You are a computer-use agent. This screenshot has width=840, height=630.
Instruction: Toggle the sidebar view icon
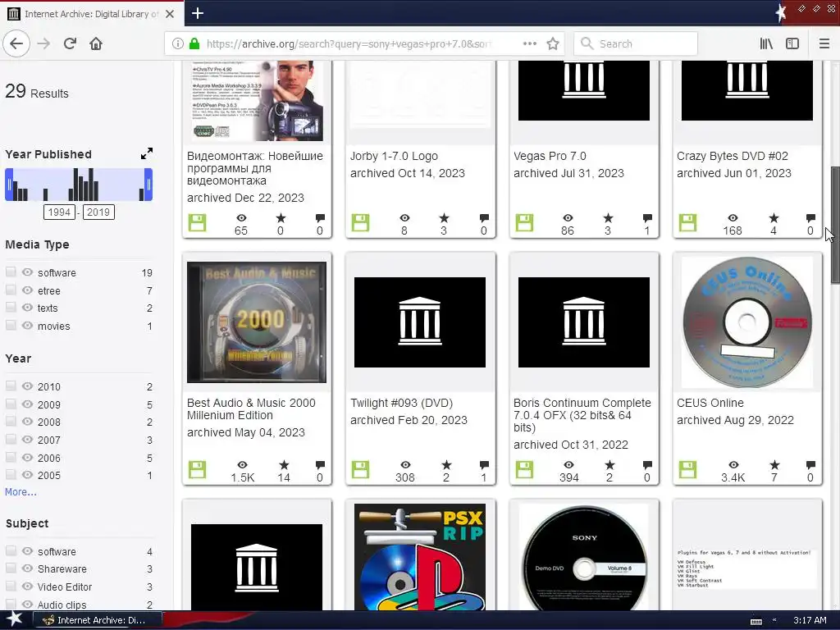(x=792, y=43)
